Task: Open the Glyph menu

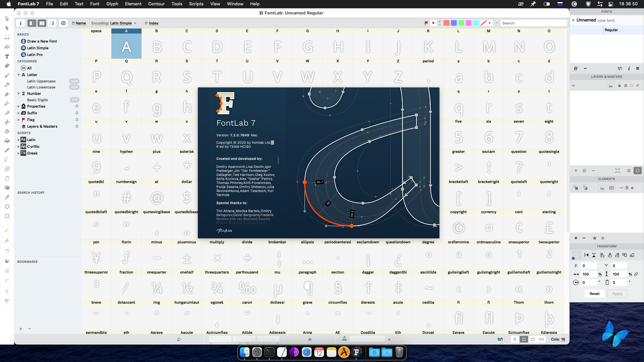Action: (112, 4)
